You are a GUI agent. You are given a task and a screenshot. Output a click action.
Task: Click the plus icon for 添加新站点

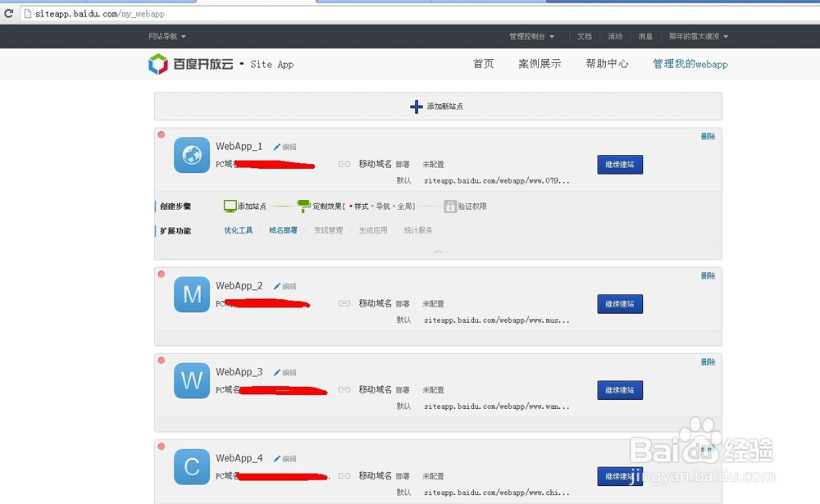[x=417, y=107]
